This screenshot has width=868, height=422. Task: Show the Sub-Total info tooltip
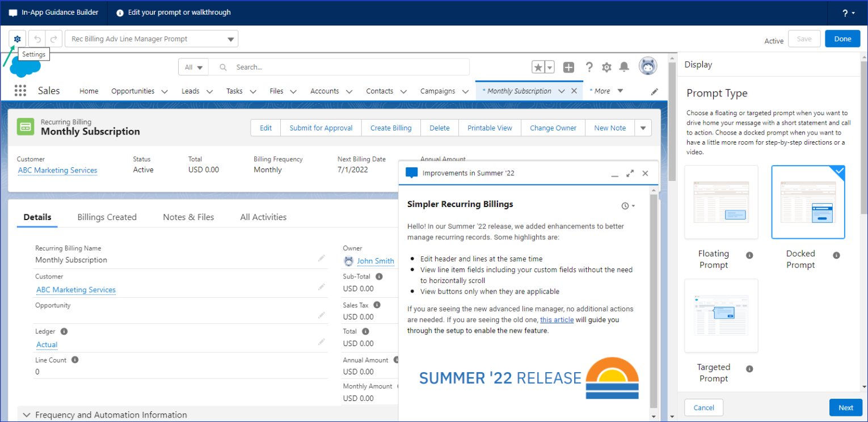[x=379, y=277]
